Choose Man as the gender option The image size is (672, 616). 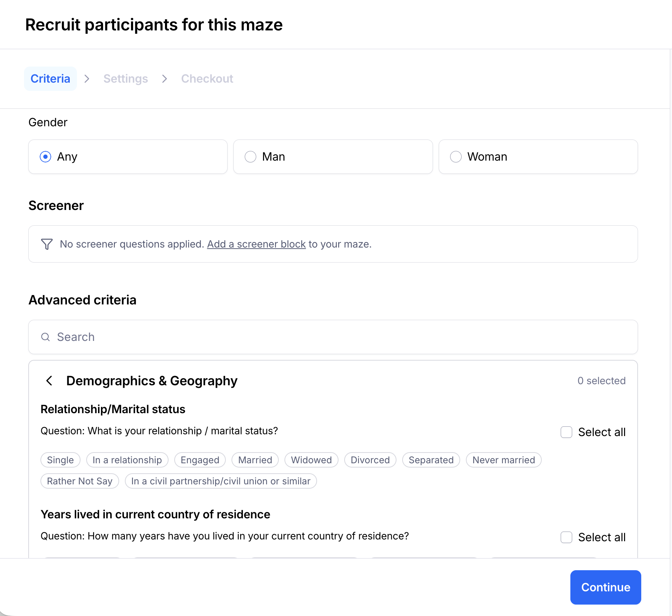tap(250, 157)
